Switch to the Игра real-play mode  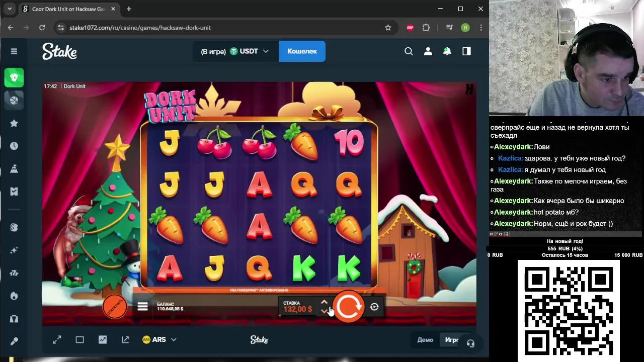(452, 340)
